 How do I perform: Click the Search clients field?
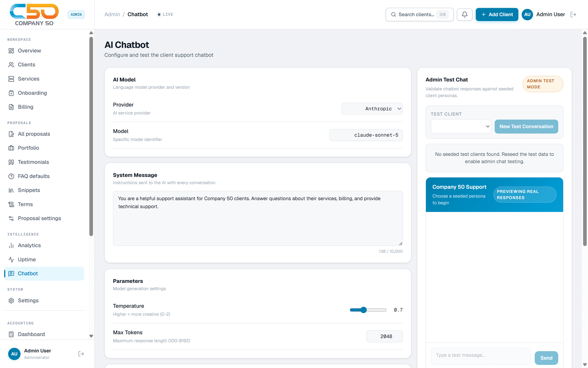420,14
